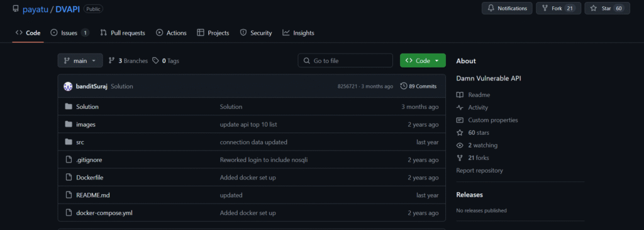Viewport: 644px width, 230px height.
Task: Click the src folder icon
Action: coord(69,142)
